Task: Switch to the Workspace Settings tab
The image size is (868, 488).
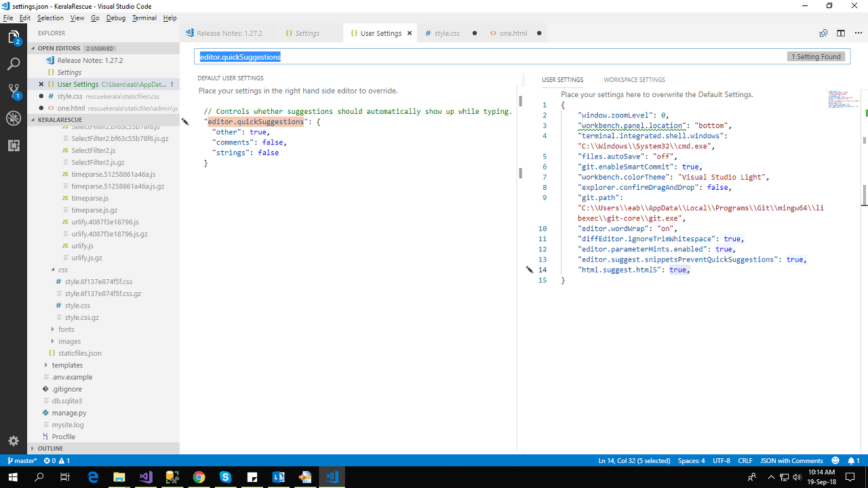Action: [634, 79]
